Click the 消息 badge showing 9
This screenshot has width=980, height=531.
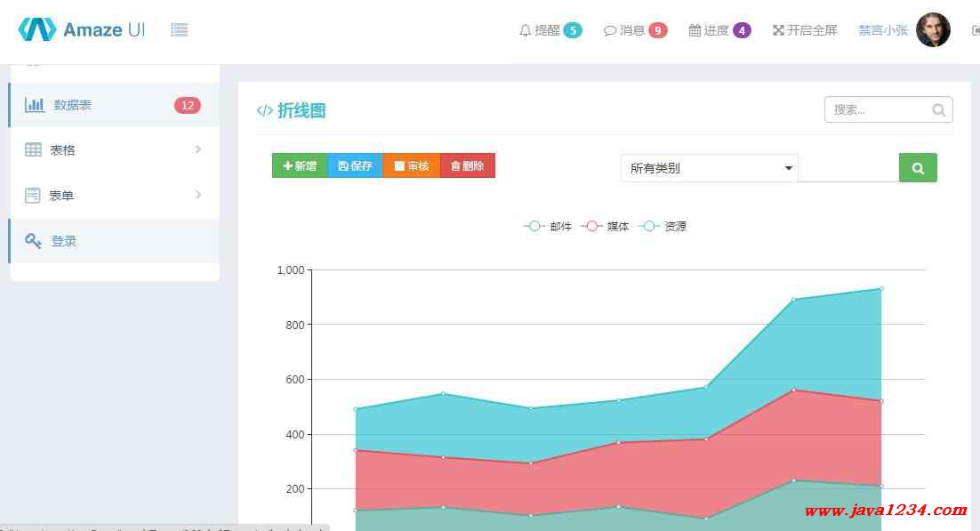pyautogui.click(x=657, y=30)
